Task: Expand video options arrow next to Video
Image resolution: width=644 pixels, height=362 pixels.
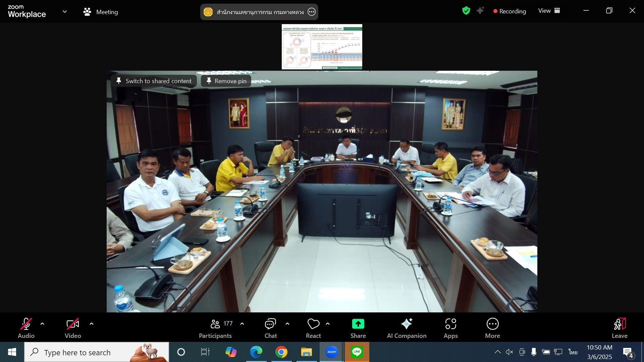Action: point(92,324)
